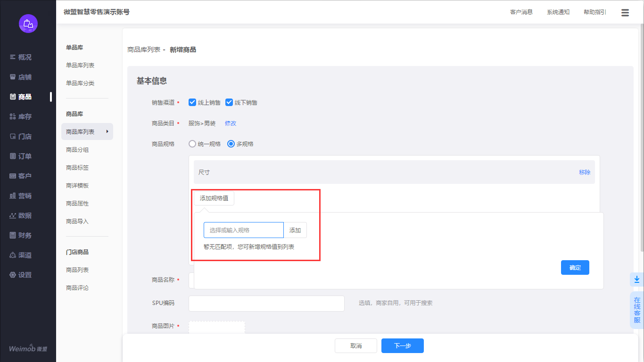Click 修改 next to 商品类目

[x=231, y=123]
